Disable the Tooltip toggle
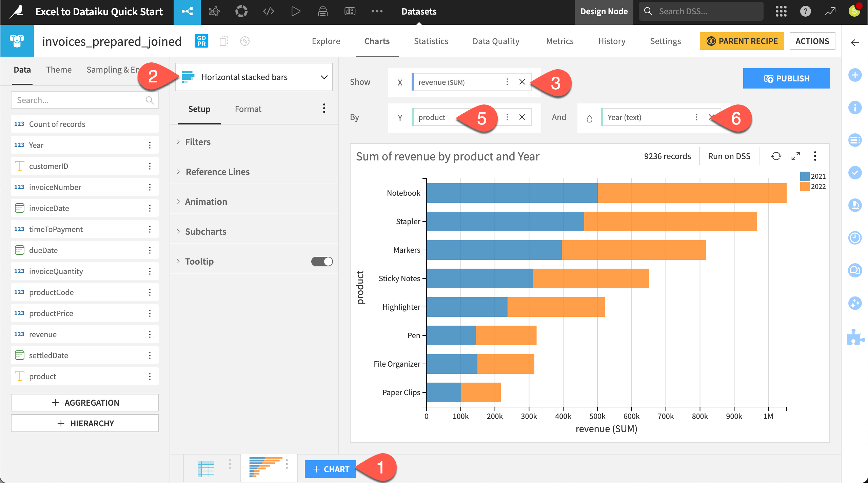This screenshot has width=868, height=483. pos(321,261)
